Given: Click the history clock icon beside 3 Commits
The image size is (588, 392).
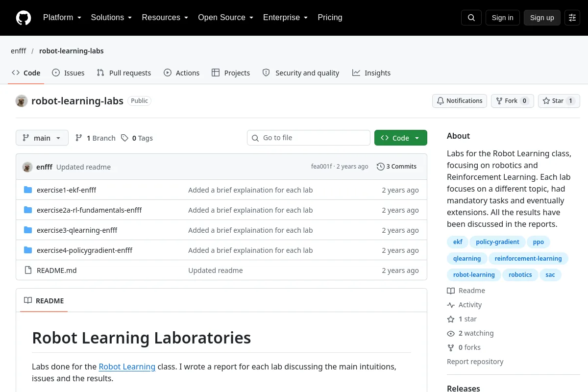Looking at the screenshot, I should click(380, 167).
